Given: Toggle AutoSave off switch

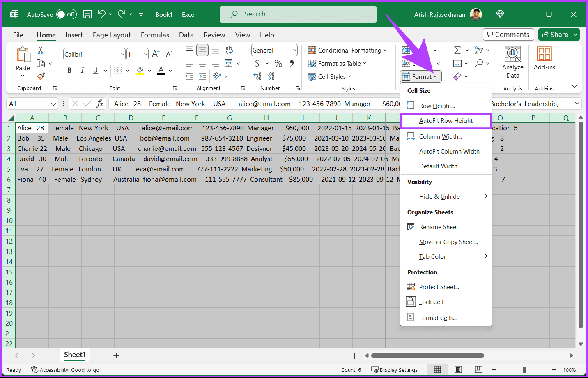Looking at the screenshot, I should point(66,14).
